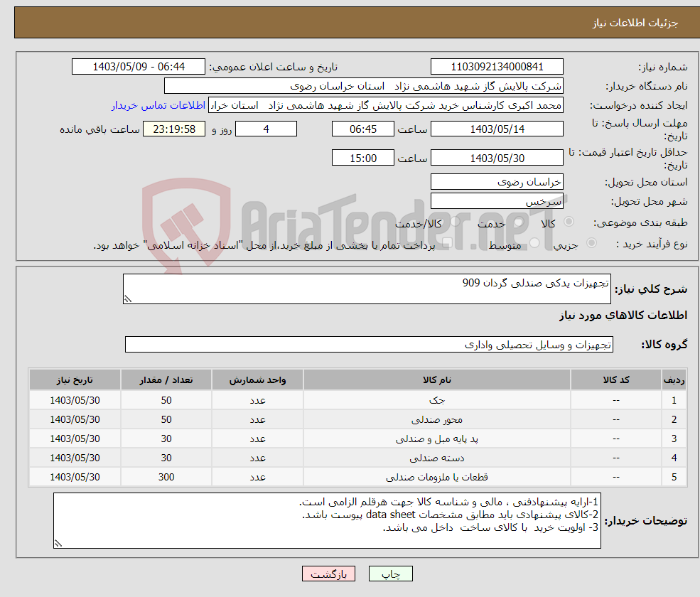Click the item name پد پایه مبل و صندلی

[436, 439]
